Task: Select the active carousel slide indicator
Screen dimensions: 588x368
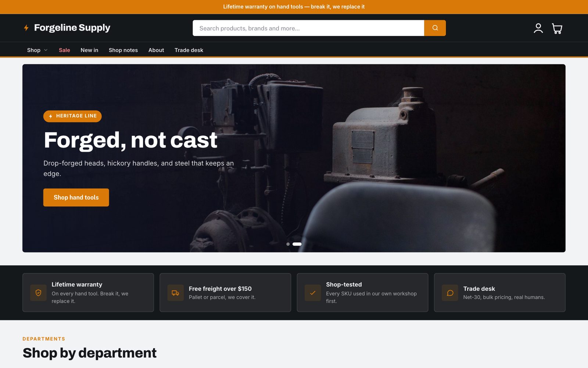Action: click(x=297, y=244)
